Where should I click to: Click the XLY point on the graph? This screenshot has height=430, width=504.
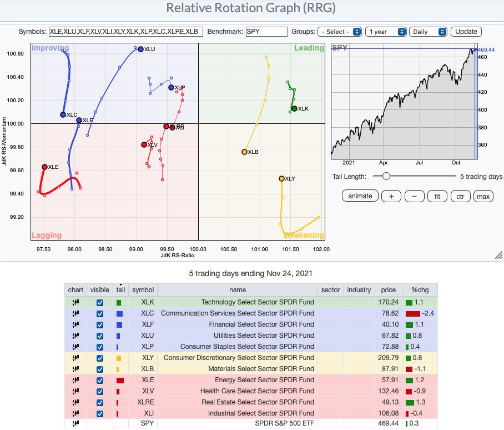coord(281,178)
